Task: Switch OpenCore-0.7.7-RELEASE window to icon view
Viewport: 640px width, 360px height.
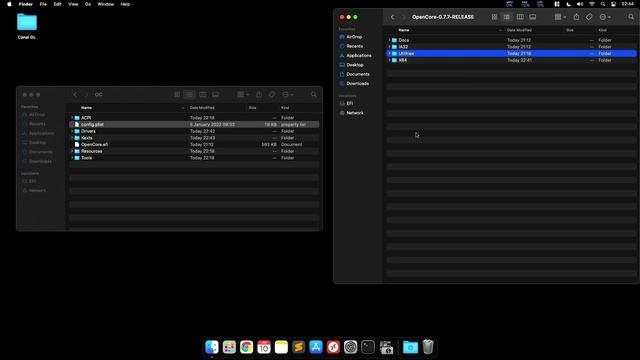Action: coord(494,17)
